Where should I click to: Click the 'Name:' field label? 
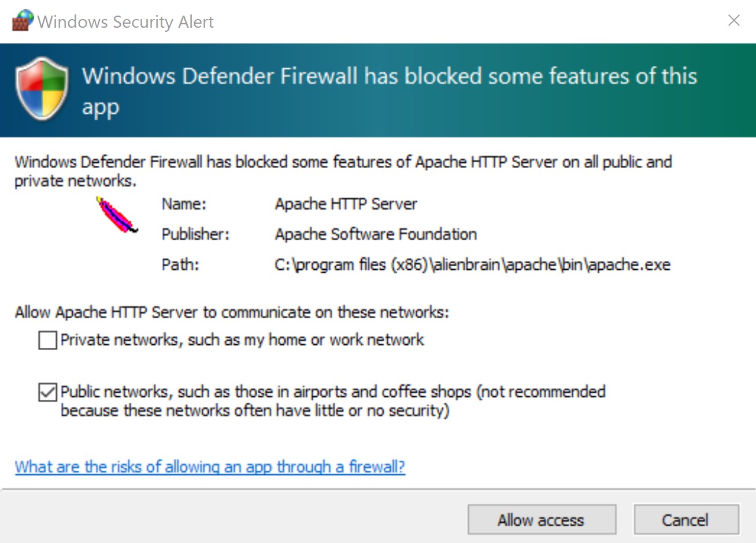[x=184, y=204]
